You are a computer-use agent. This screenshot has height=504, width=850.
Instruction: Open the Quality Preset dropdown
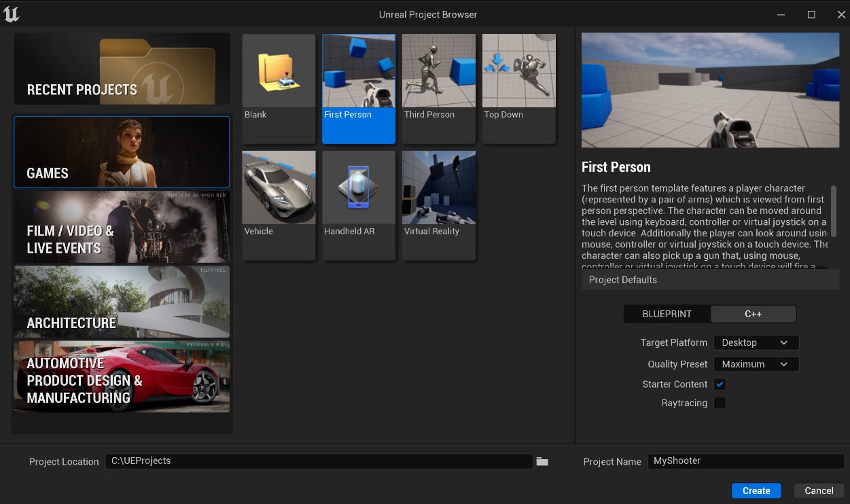tap(756, 364)
